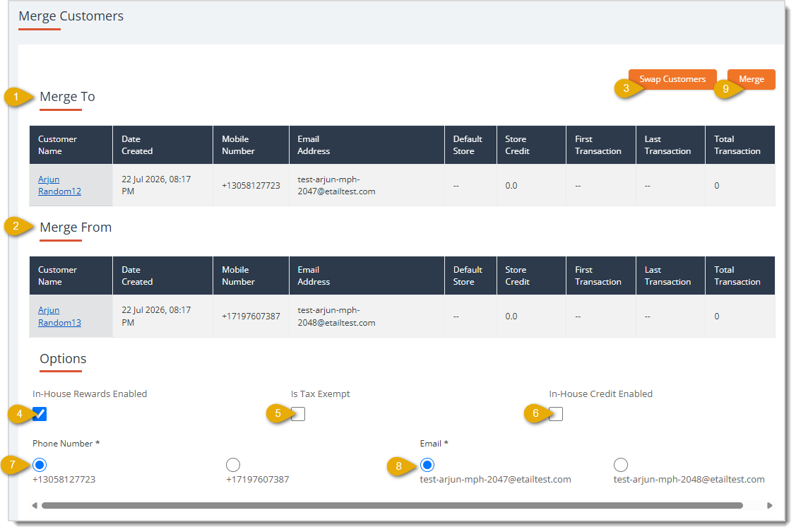This screenshot has width=796, height=532.
Task: Open the Arjun Random13 customer link
Action: [x=59, y=317]
